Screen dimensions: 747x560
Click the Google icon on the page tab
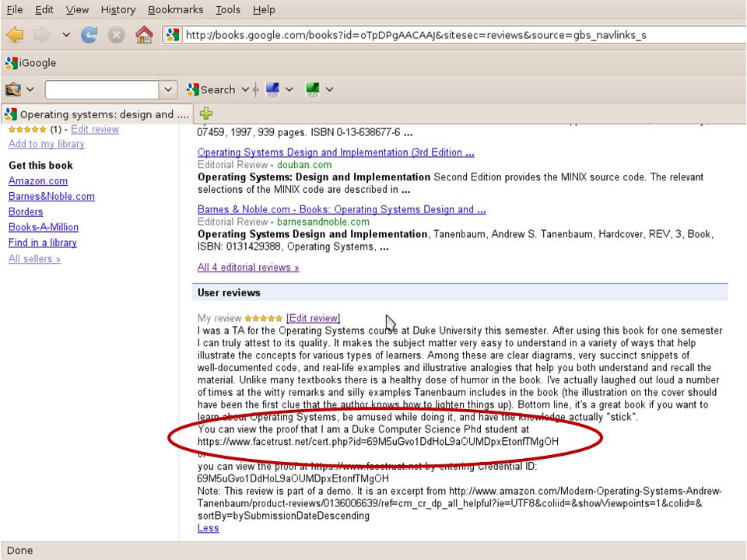10,114
